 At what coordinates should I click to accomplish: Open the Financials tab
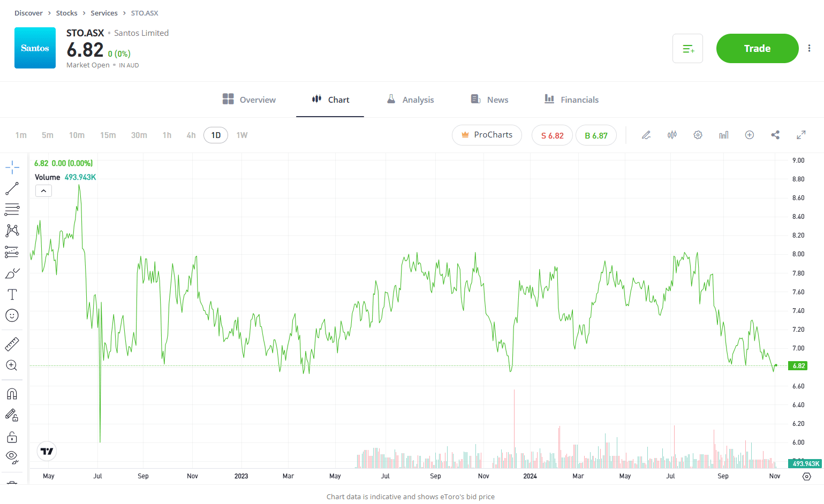point(571,100)
